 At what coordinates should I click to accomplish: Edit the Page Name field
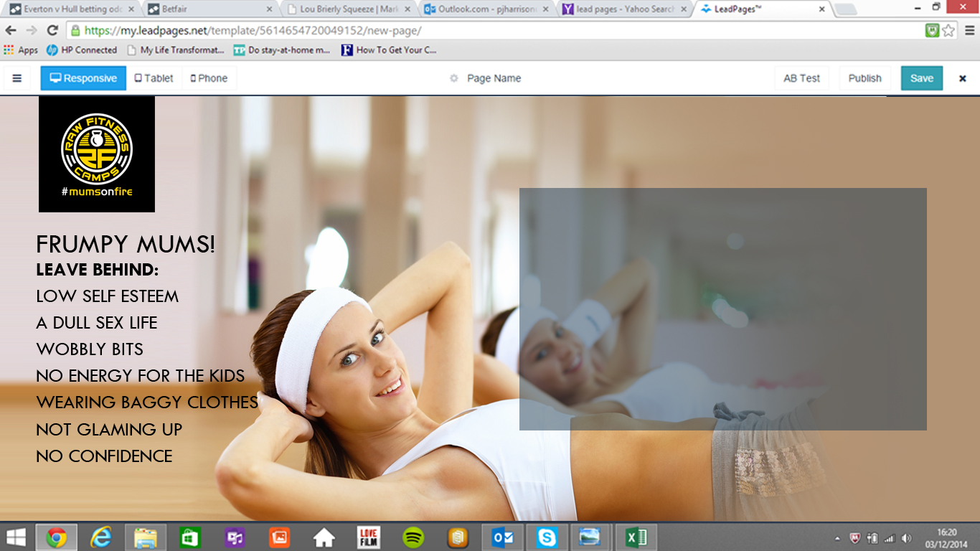click(x=494, y=78)
